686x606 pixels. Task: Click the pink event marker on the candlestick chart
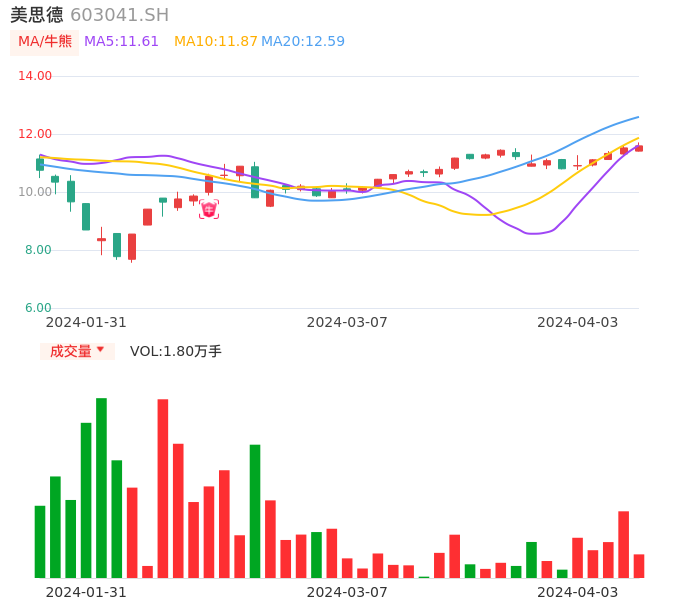pyautogui.click(x=208, y=209)
